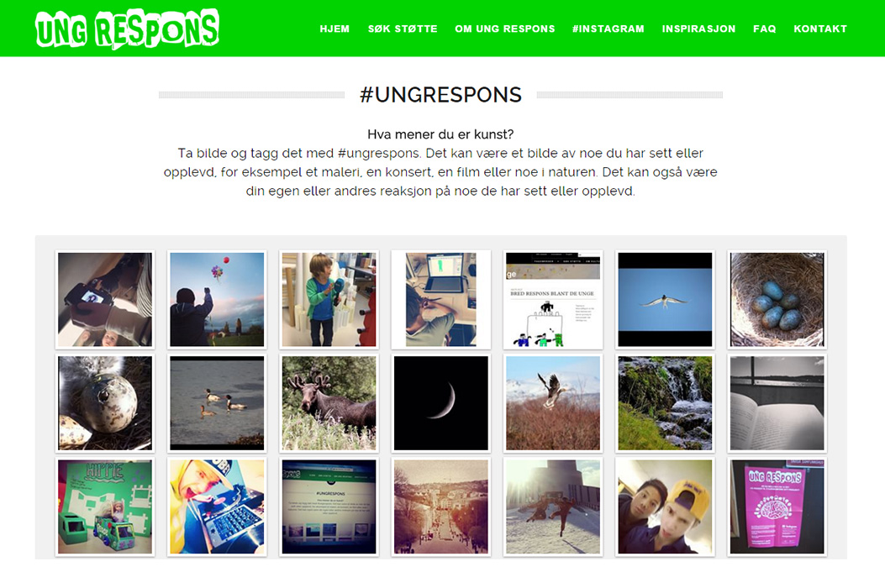Screen dimensions: 885x588
Task: Open OM UNG RESPONS page
Action: pos(505,29)
